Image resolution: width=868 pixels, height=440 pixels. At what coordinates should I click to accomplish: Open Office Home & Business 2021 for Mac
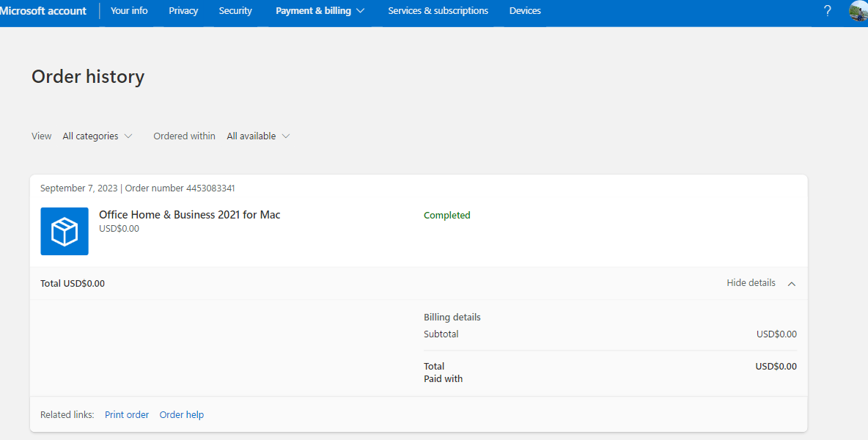(189, 215)
